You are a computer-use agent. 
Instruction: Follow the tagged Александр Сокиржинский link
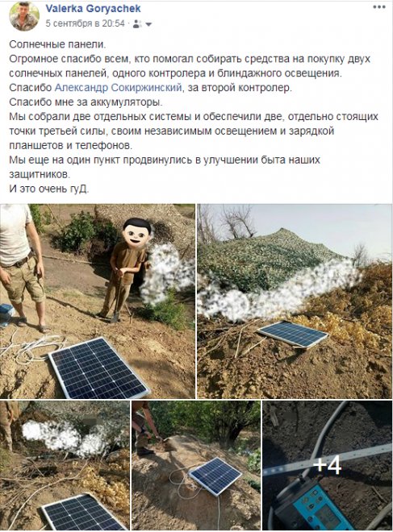click(x=118, y=88)
